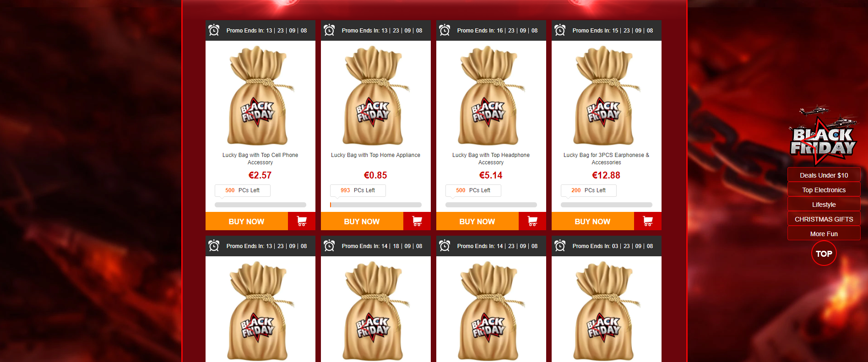Click the alarm clock icon above the Home Appliance bag
The image size is (868, 362).
[329, 31]
